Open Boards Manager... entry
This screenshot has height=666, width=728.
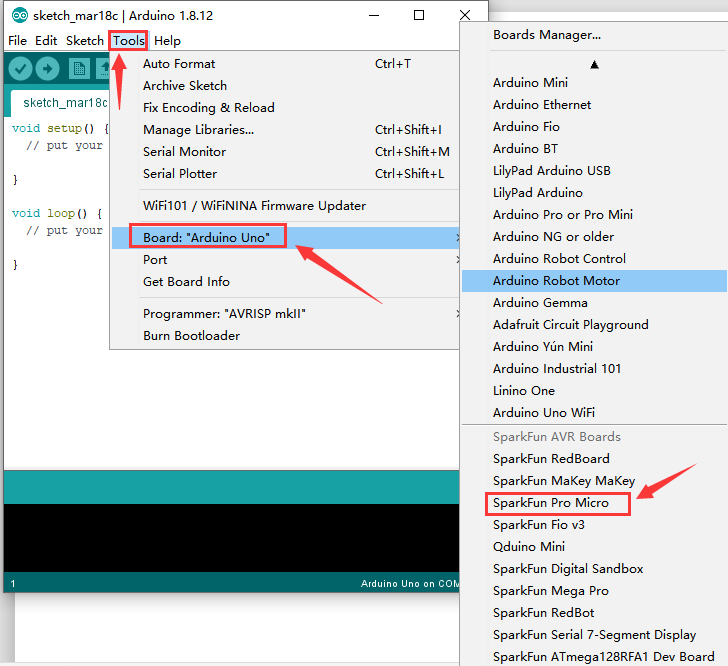click(594, 35)
